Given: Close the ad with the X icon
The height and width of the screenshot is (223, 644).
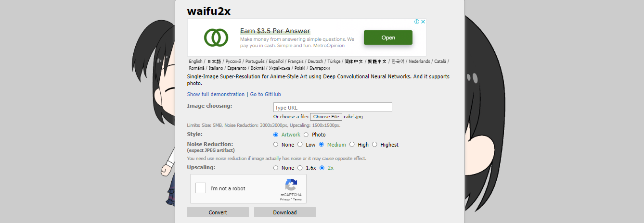Looking at the screenshot, I should coord(423,22).
